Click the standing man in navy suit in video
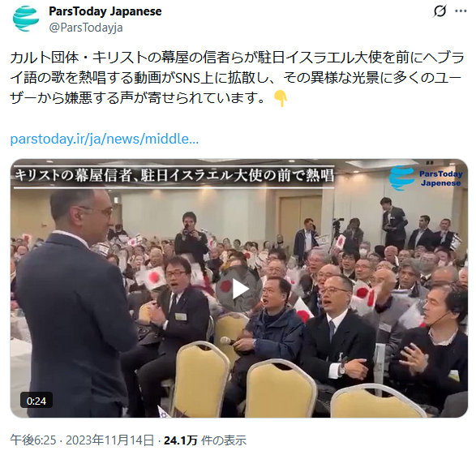 (x=73, y=303)
